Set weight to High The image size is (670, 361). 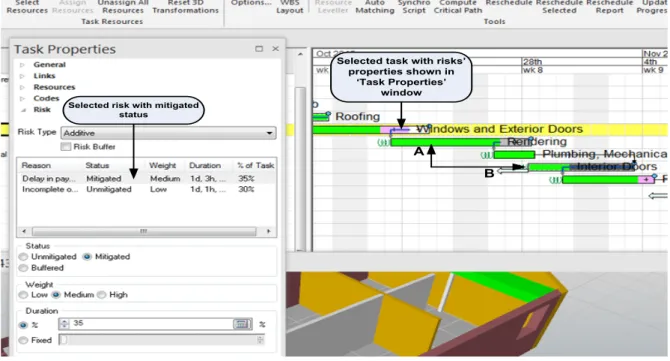point(102,295)
